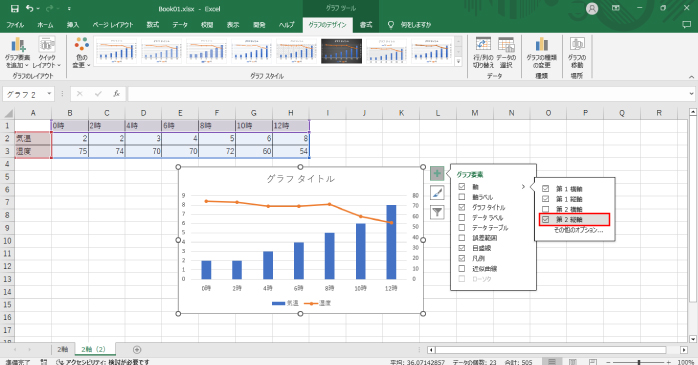
Task: Check 第 2 横軸 in axes submenu
Action: coord(545,209)
